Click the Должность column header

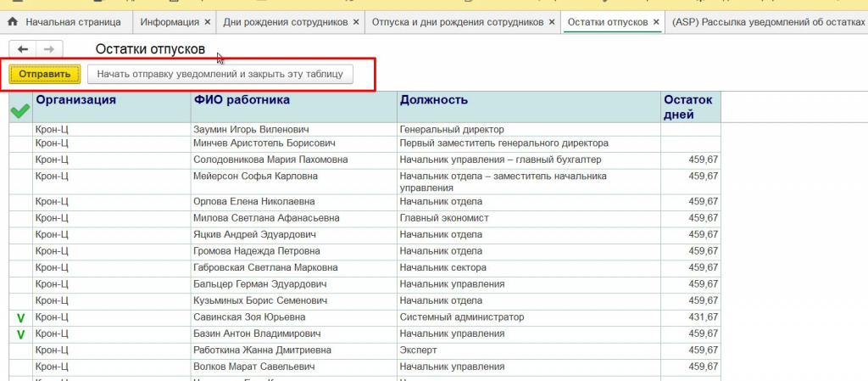click(x=529, y=107)
